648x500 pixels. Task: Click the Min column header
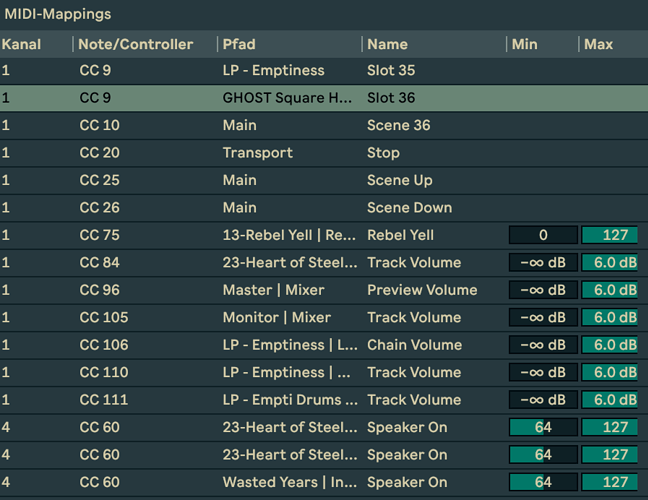(x=525, y=44)
